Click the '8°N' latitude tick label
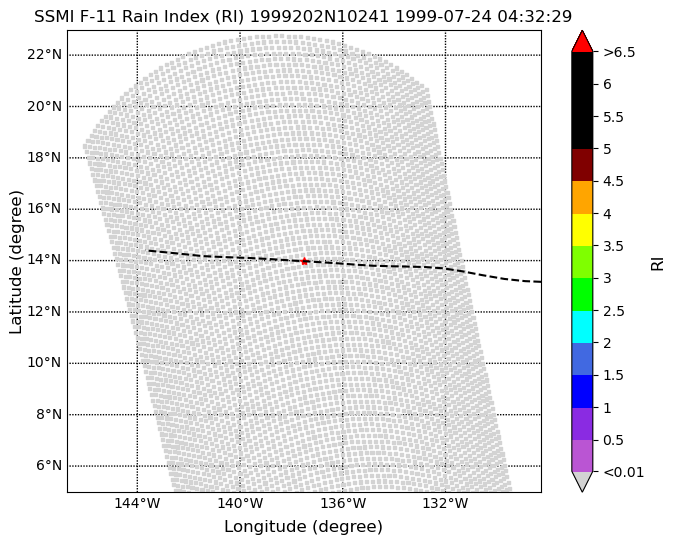This screenshot has height=545, width=675. point(48,414)
